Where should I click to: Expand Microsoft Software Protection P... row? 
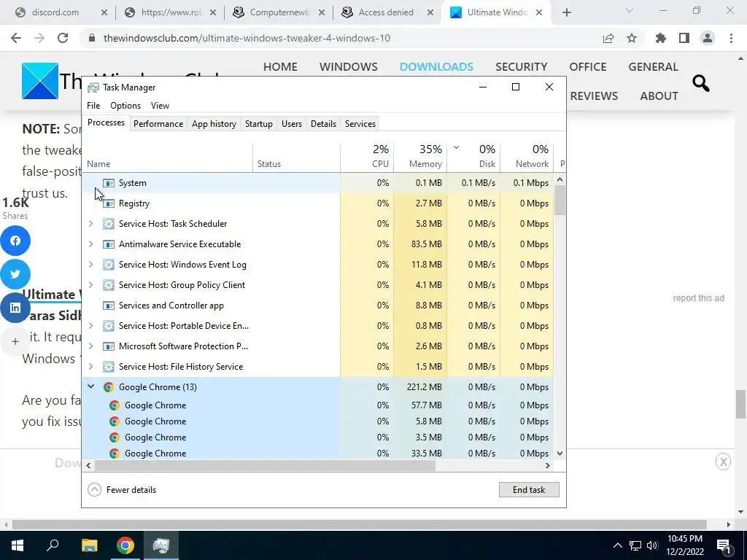tap(91, 346)
